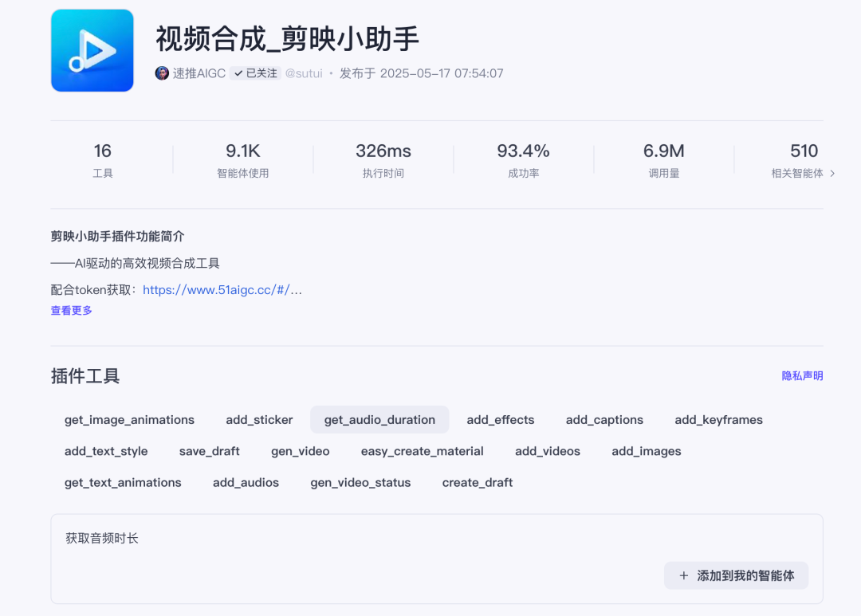Select the gen_video_status tool
The image size is (861, 616).
click(x=361, y=483)
